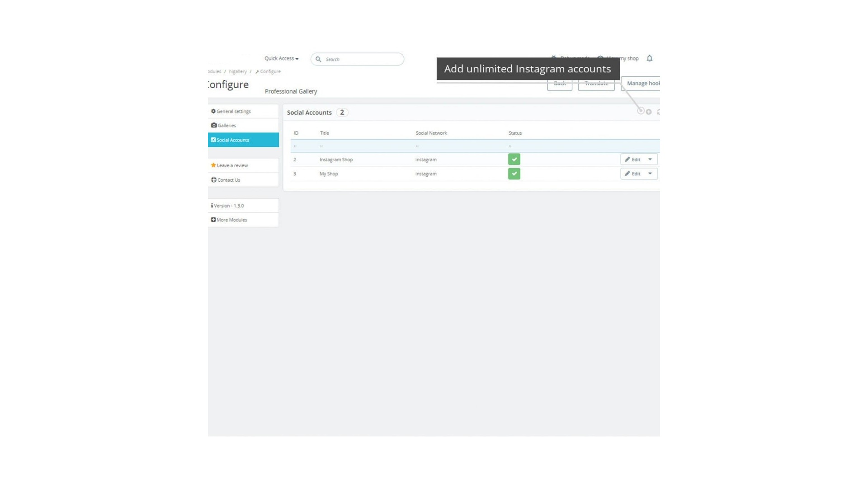Expand Edit dropdown arrow for My Shop
The height and width of the screenshot is (488, 868).
pos(650,174)
